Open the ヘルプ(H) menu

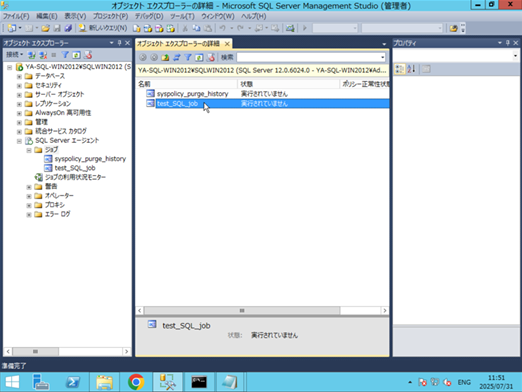pyautogui.click(x=254, y=16)
